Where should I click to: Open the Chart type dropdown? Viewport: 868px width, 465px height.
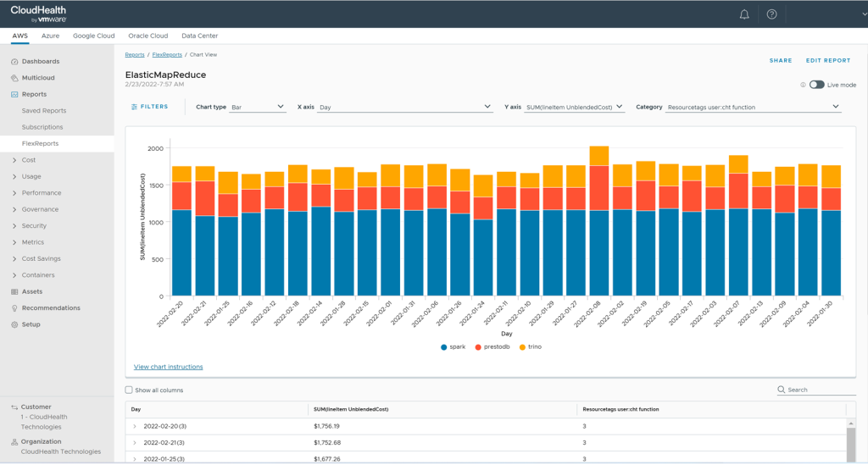click(x=258, y=107)
